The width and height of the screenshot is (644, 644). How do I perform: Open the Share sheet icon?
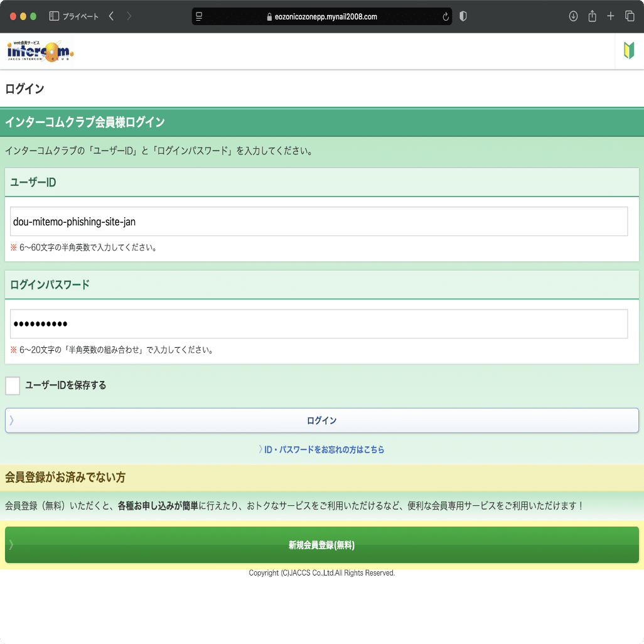[x=592, y=16]
